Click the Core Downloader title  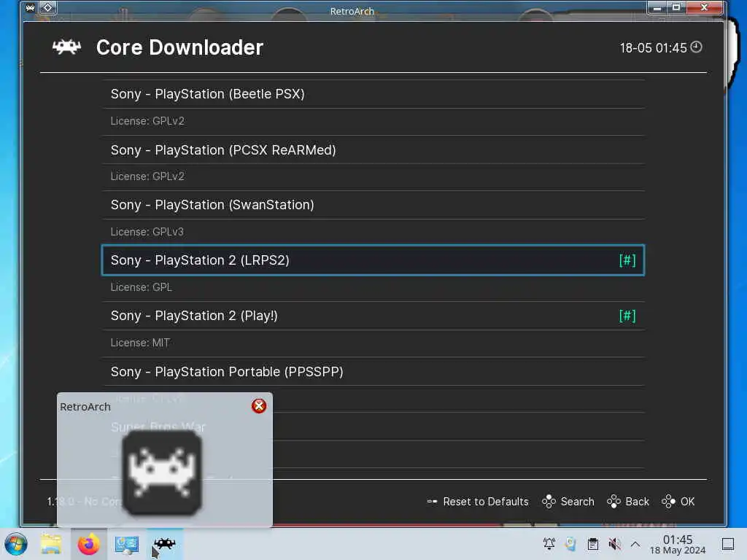[x=179, y=47]
